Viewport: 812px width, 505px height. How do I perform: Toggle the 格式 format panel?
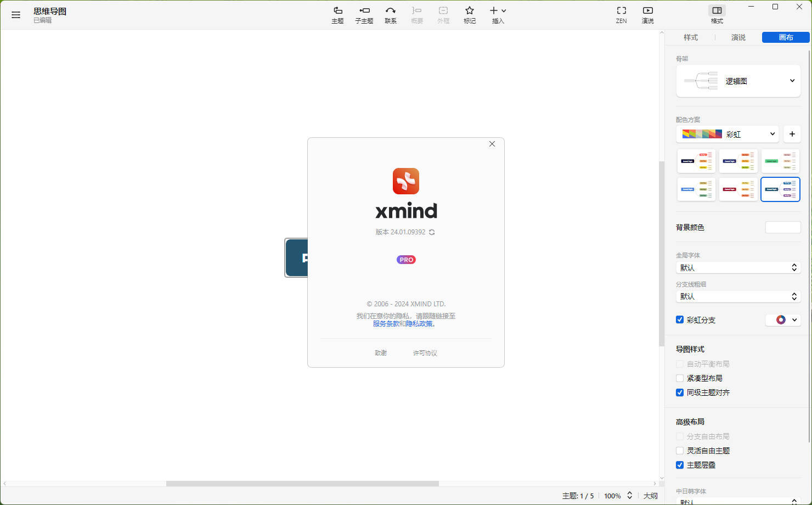coord(717,15)
